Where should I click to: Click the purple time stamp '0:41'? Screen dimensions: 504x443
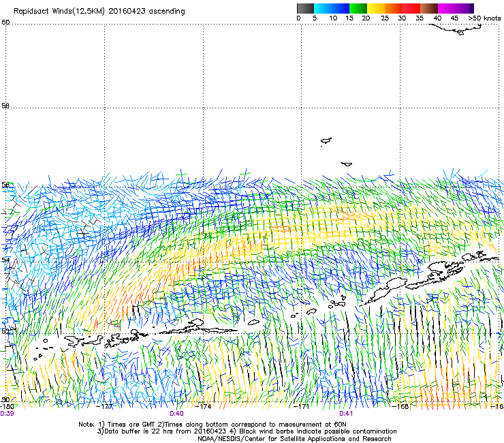click(346, 414)
